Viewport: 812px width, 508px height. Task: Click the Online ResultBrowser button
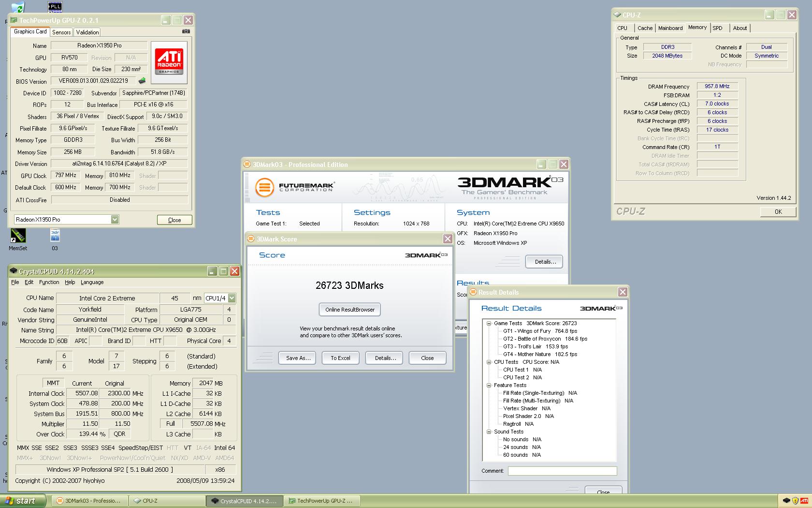coord(350,310)
